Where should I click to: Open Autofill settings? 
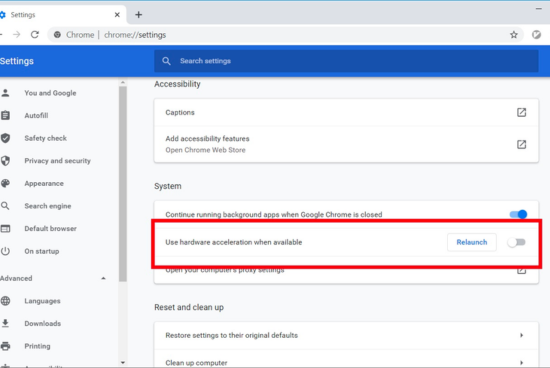[36, 115]
